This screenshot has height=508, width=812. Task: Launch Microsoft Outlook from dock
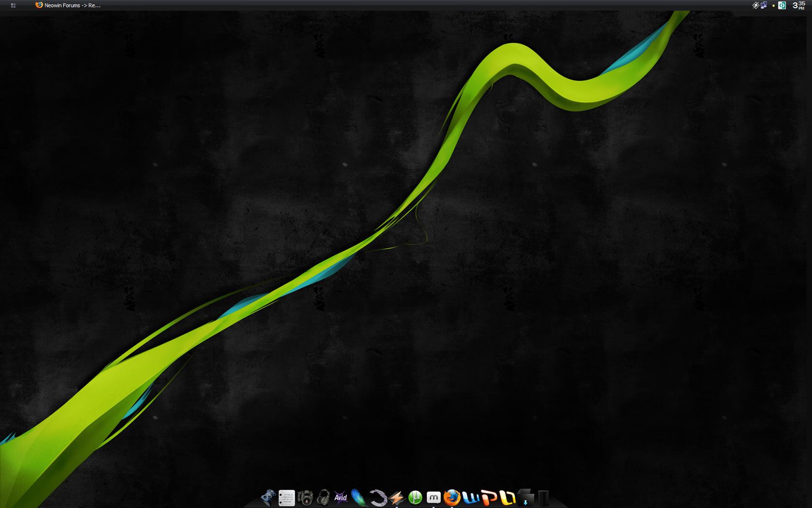coord(507,497)
